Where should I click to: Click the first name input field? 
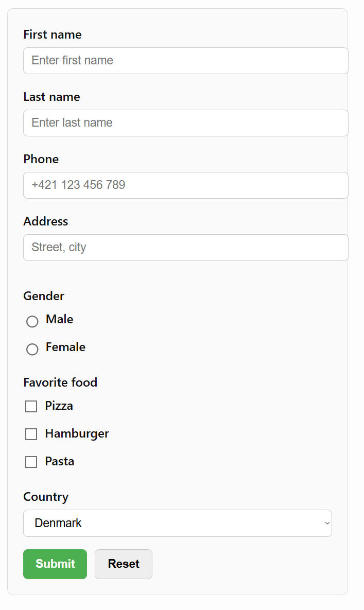(185, 61)
